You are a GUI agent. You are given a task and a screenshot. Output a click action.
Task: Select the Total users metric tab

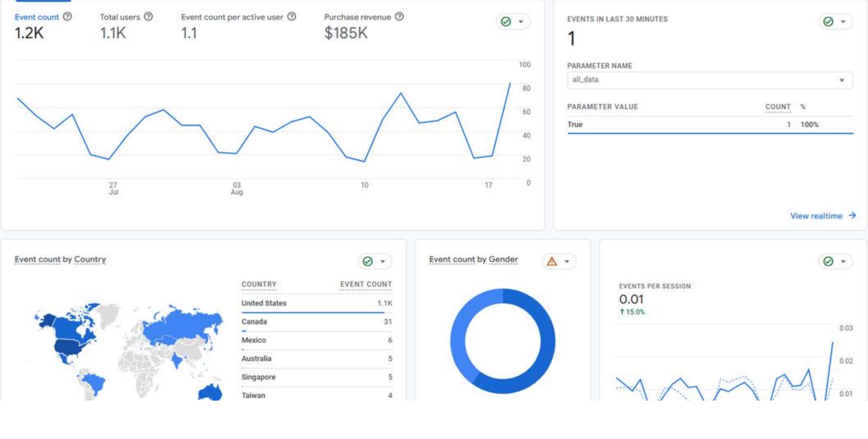[126, 26]
